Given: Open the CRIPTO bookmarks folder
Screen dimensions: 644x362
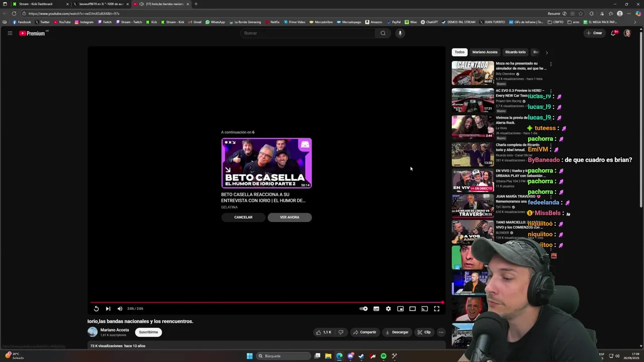Looking at the screenshot, I should coord(556,22).
